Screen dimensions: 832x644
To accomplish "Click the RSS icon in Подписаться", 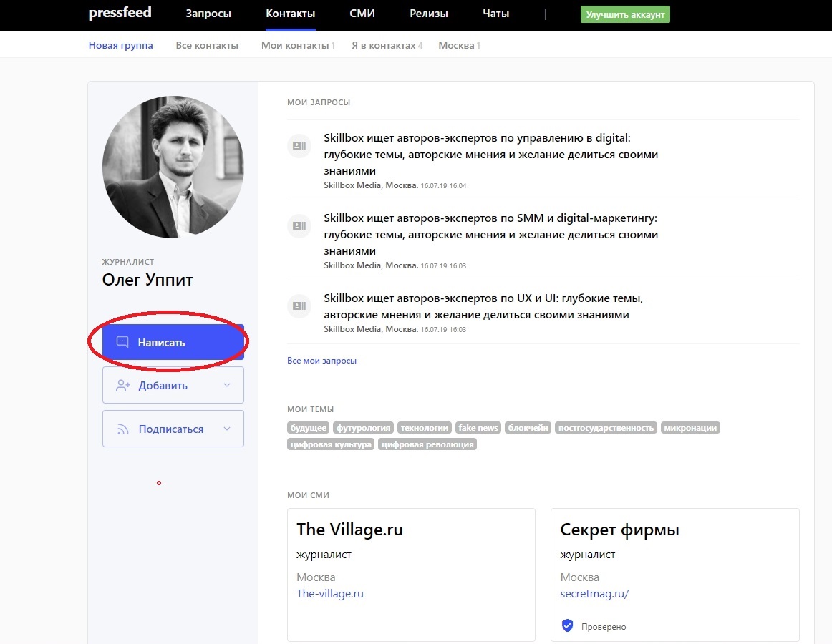I will 122,429.
